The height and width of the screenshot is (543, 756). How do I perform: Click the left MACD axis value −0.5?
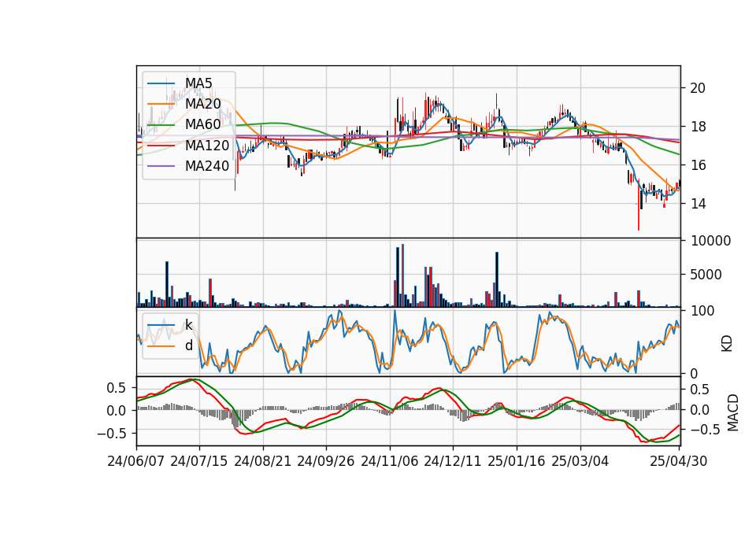[x=111, y=434]
